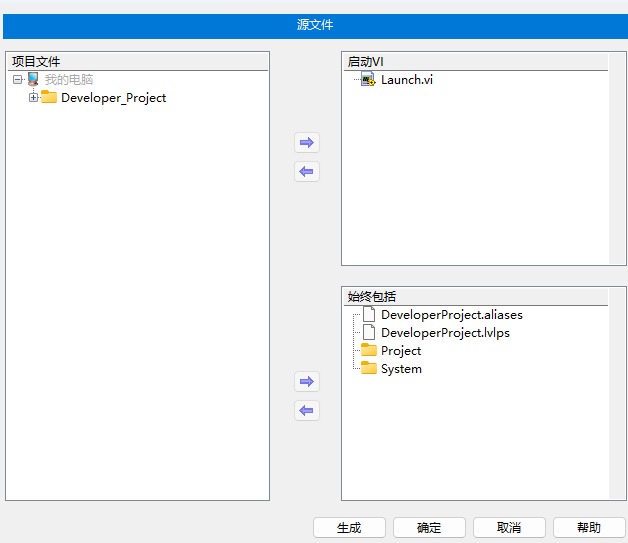Select the 我的电脑 label
Screen dimensions: 628x543
click(69, 80)
